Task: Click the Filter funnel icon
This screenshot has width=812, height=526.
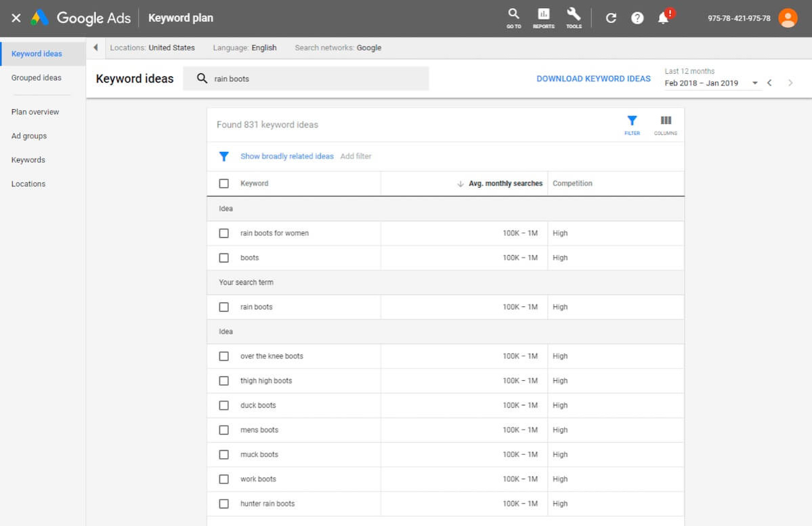Action: [x=632, y=125]
